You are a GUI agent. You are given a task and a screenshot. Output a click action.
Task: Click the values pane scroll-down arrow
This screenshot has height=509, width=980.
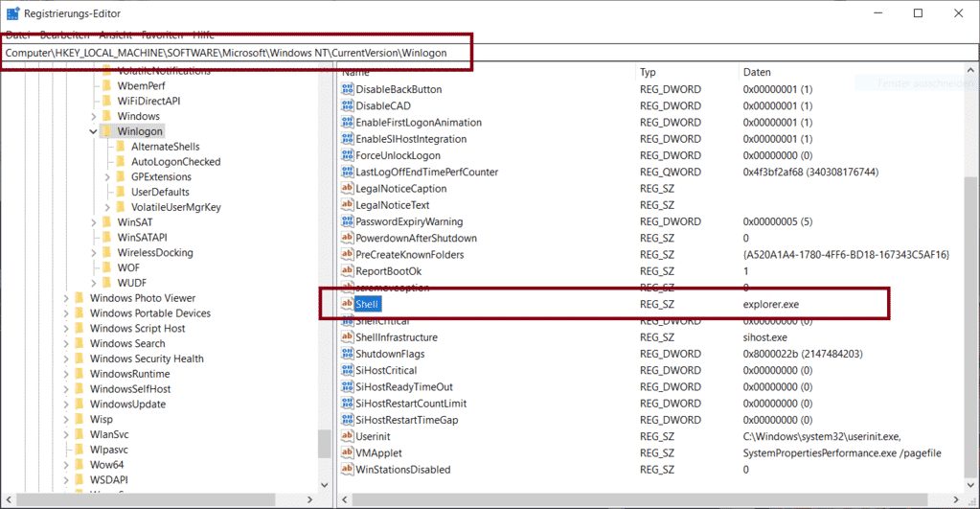click(970, 485)
